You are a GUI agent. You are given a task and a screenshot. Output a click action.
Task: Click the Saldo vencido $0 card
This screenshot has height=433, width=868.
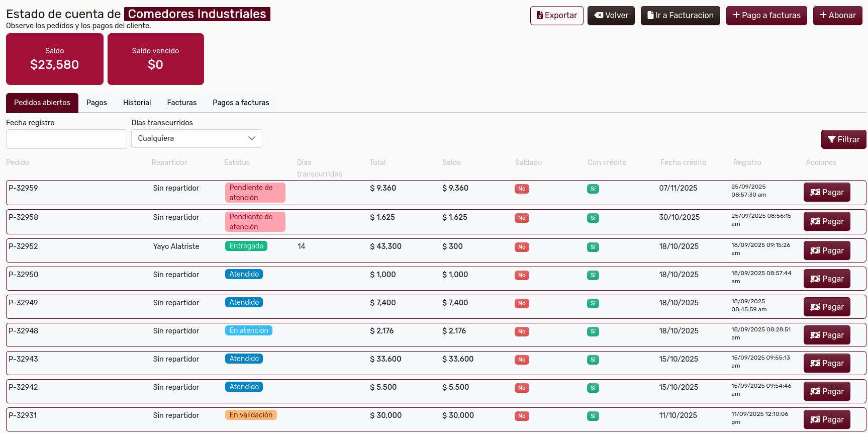pyautogui.click(x=155, y=59)
